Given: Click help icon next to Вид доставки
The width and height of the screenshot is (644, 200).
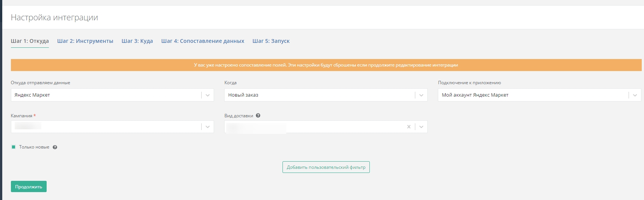Looking at the screenshot, I should pos(258,116).
